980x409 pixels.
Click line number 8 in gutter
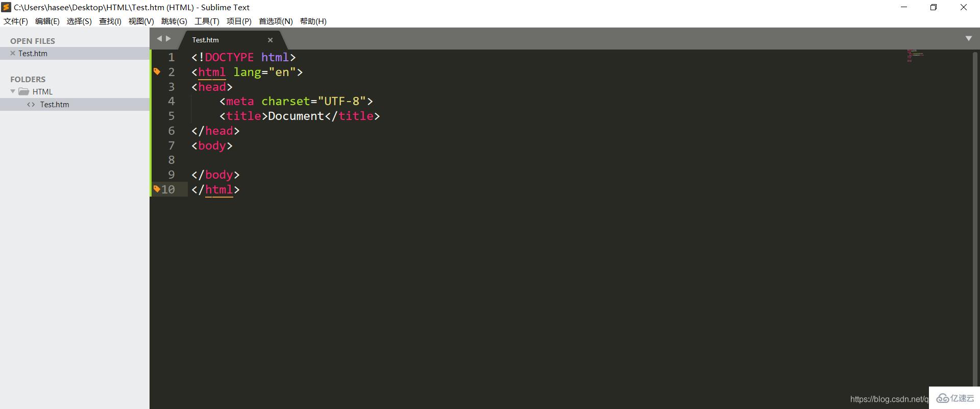coord(171,160)
